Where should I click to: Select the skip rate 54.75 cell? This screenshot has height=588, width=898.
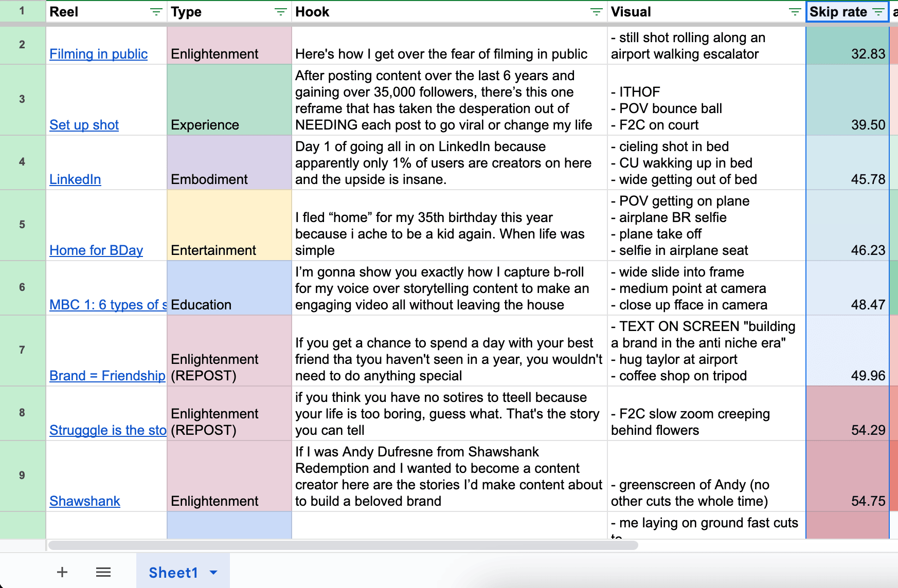[848, 476]
